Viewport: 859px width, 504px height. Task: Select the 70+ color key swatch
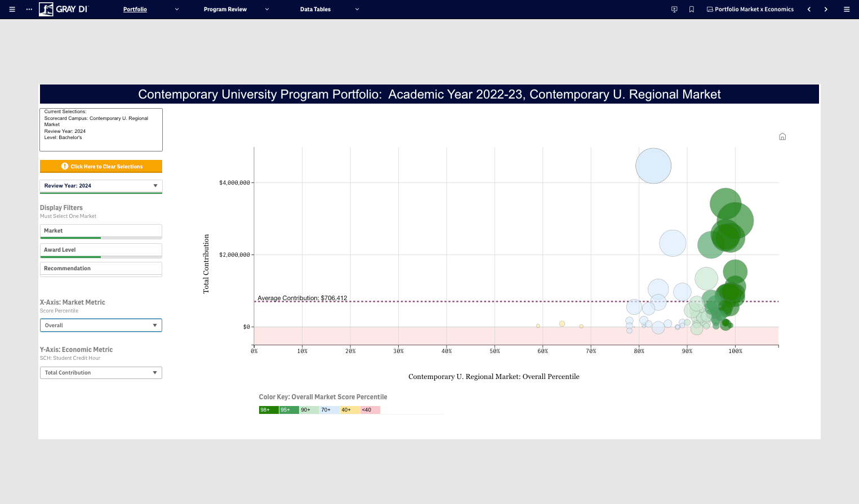[330, 410]
